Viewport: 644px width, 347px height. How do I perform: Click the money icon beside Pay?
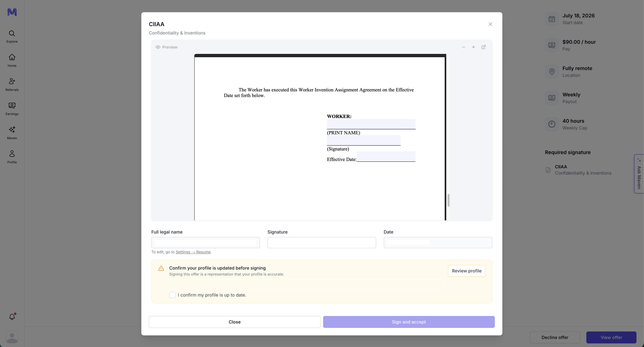tap(552, 45)
